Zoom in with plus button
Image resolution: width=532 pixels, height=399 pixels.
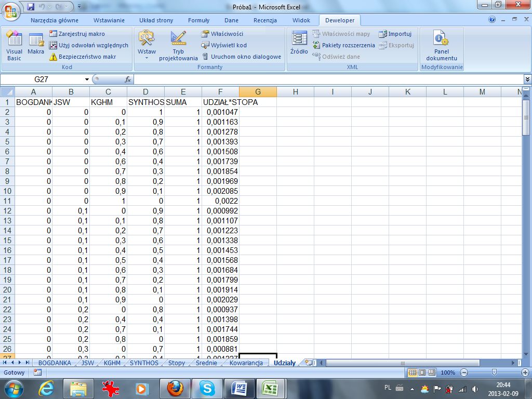pyautogui.click(x=525, y=373)
